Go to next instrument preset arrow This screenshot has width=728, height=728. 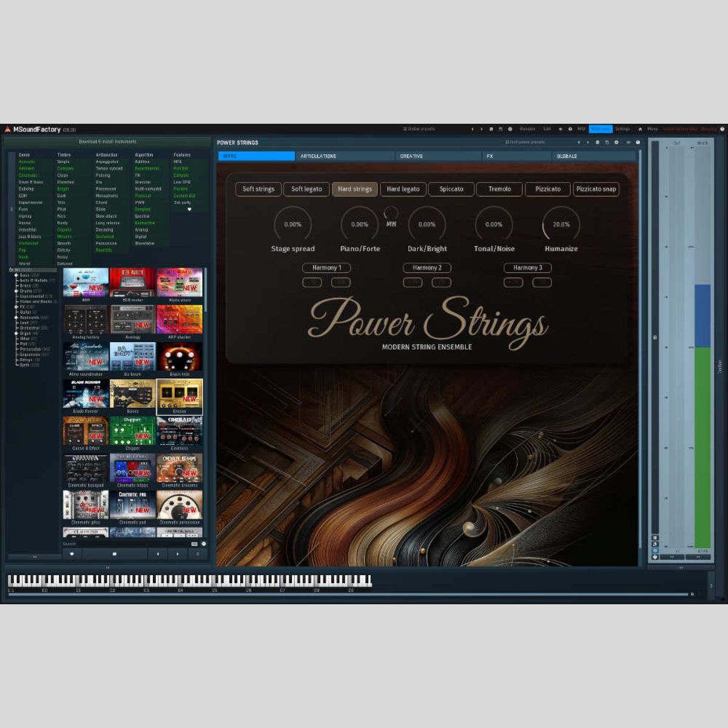(588, 143)
